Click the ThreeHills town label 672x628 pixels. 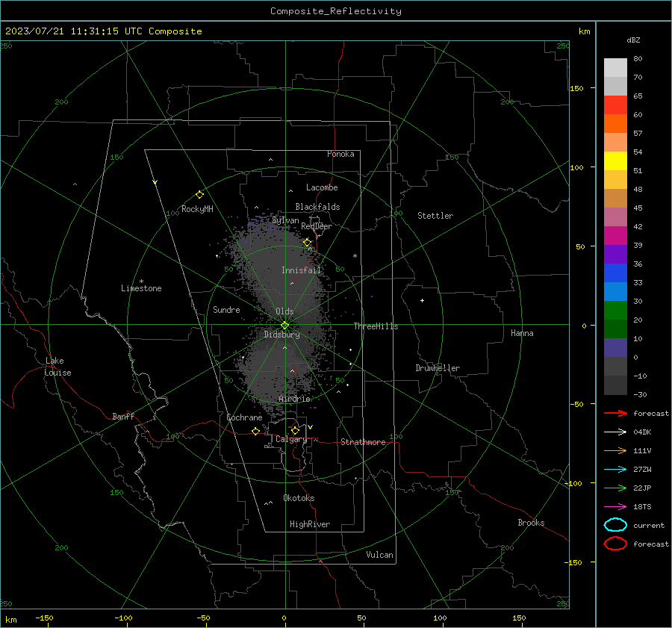[376, 326]
